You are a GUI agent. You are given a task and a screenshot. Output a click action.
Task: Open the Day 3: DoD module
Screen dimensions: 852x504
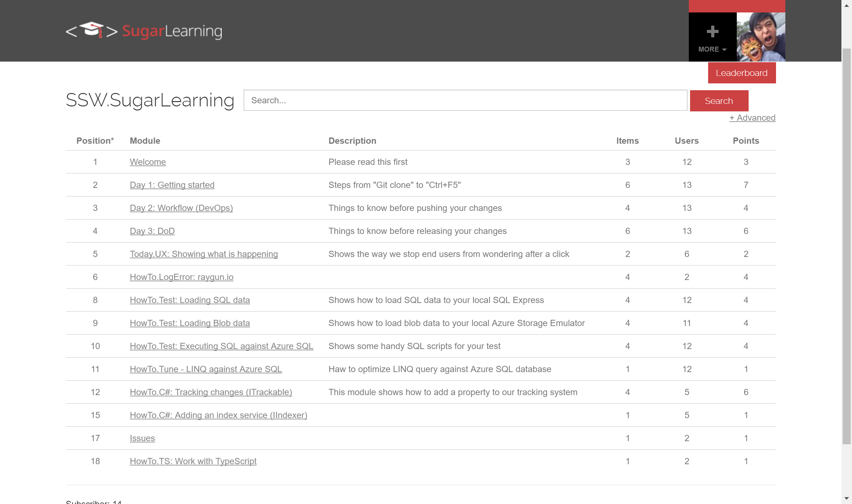tap(152, 231)
